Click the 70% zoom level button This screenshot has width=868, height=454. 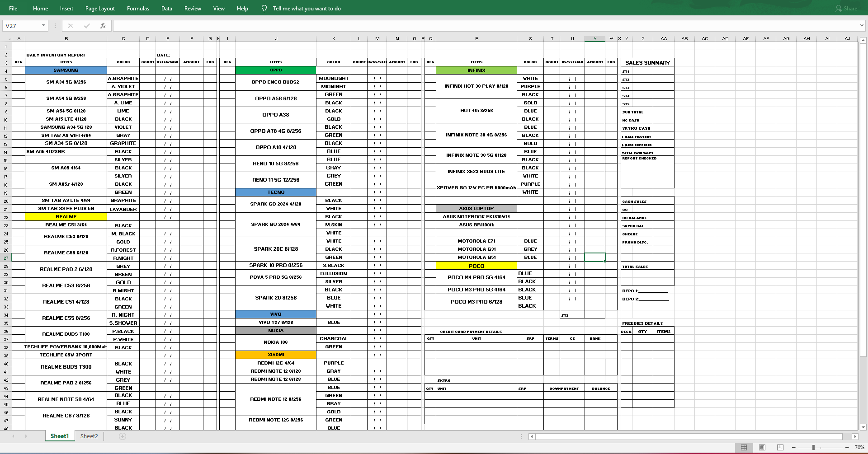point(859,447)
